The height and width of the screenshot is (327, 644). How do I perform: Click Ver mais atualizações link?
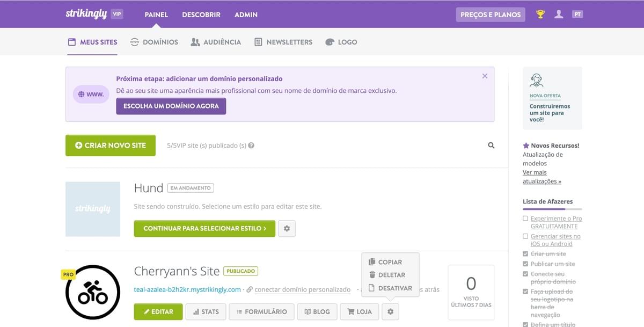point(542,177)
